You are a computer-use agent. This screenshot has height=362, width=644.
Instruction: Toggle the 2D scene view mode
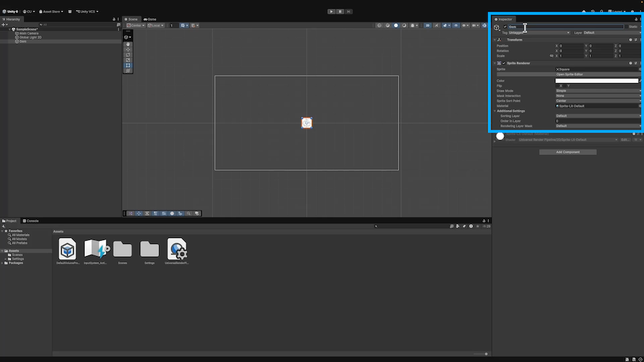(427, 25)
